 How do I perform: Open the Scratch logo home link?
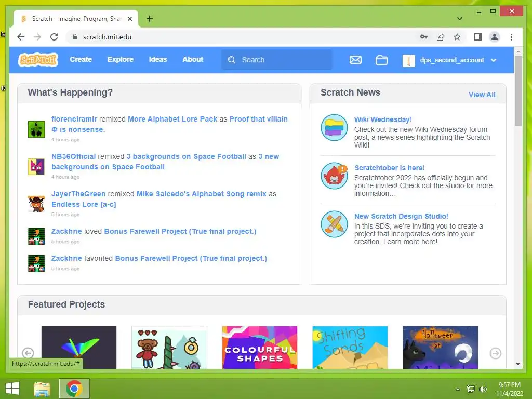38,60
